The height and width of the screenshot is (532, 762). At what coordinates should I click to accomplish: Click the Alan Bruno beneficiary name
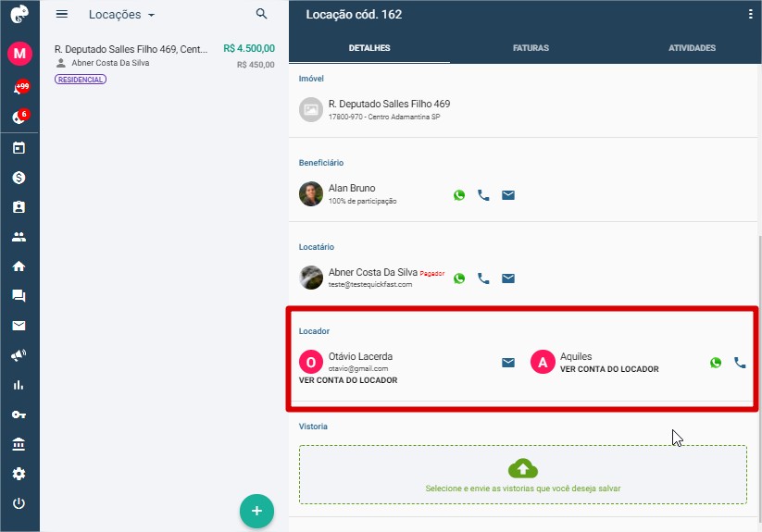352,188
